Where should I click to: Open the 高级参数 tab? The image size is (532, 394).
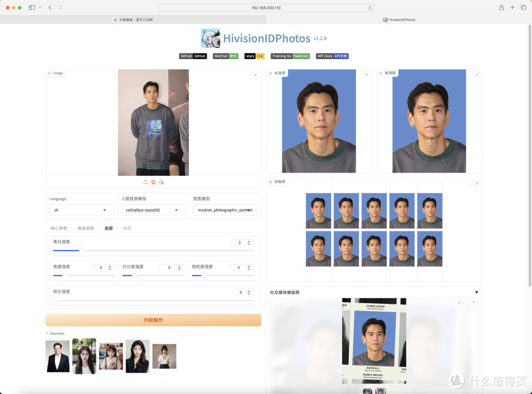86,228
